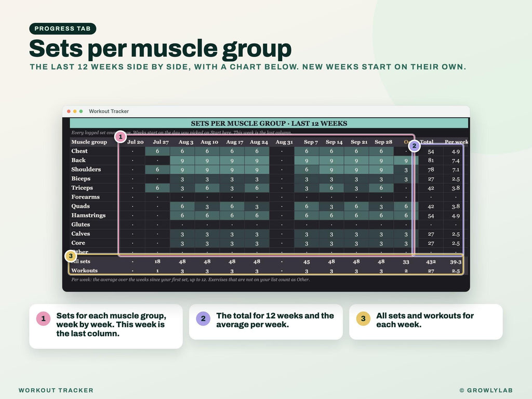The height and width of the screenshot is (399, 532).
Task: Select the All sets average showing 39.3
Action: [x=456, y=262]
